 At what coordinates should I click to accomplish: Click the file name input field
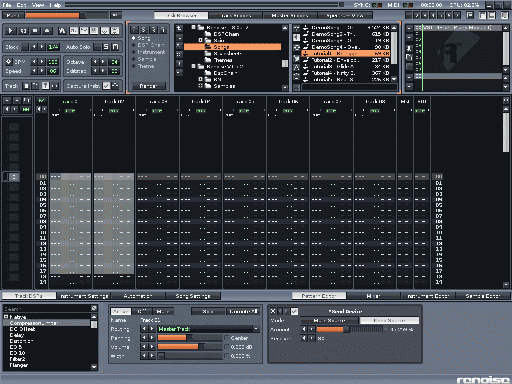click(x=349, y=87)
